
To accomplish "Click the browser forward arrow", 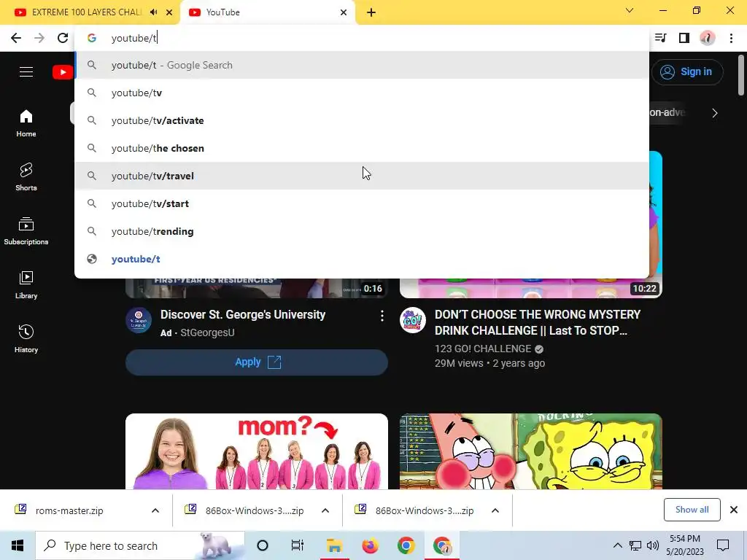I will pos(39,38).
